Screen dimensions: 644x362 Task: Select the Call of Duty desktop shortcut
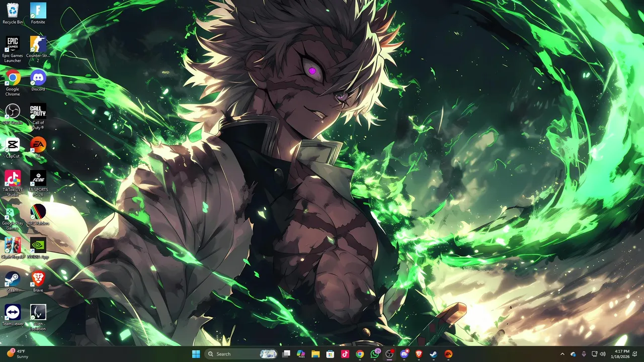tap(38, 117)
